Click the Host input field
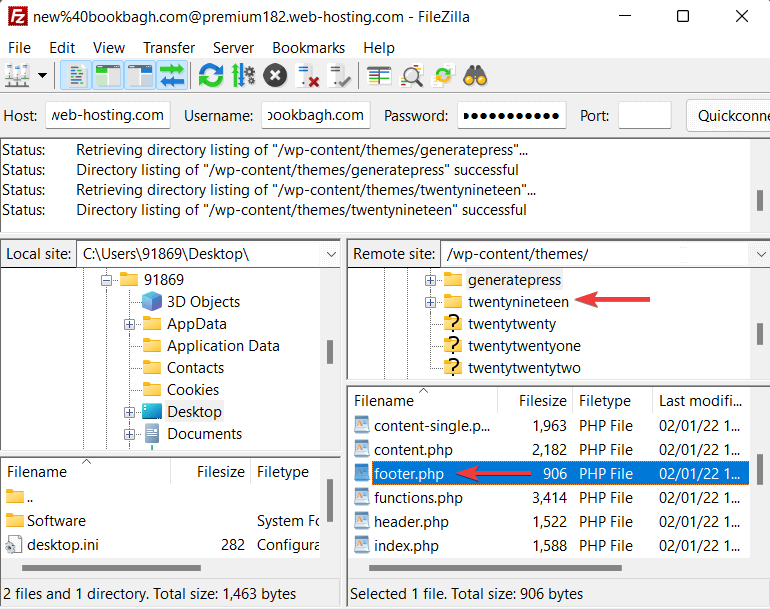 108,115
